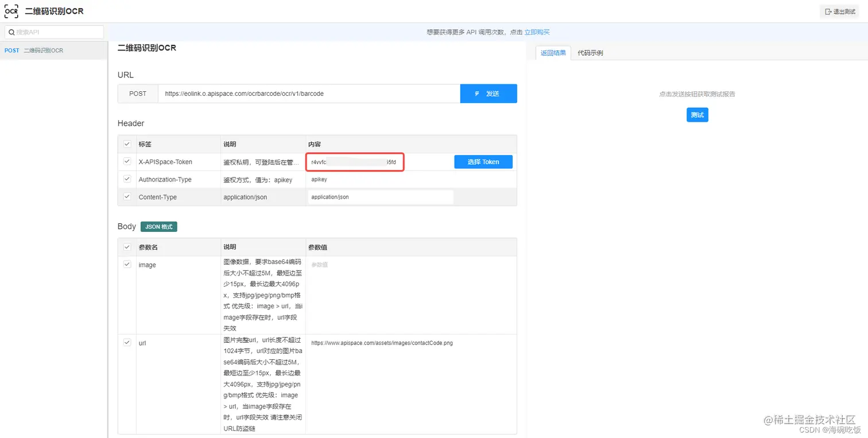Click the exit icon next to 退出测试
The image size is (868, 438).
click(x=828, y=11)
